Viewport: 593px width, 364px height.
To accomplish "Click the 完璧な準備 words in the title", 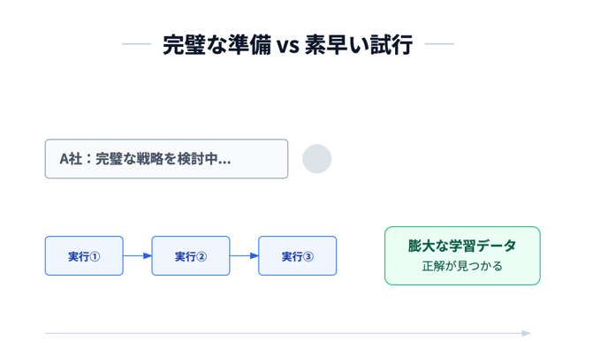I will tap(217, 44).
